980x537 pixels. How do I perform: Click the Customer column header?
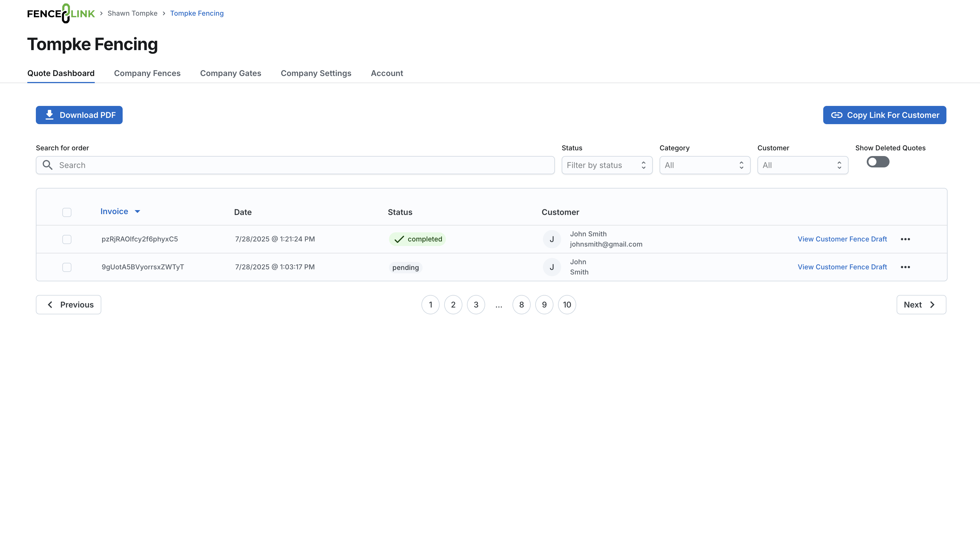coord(560,212)
